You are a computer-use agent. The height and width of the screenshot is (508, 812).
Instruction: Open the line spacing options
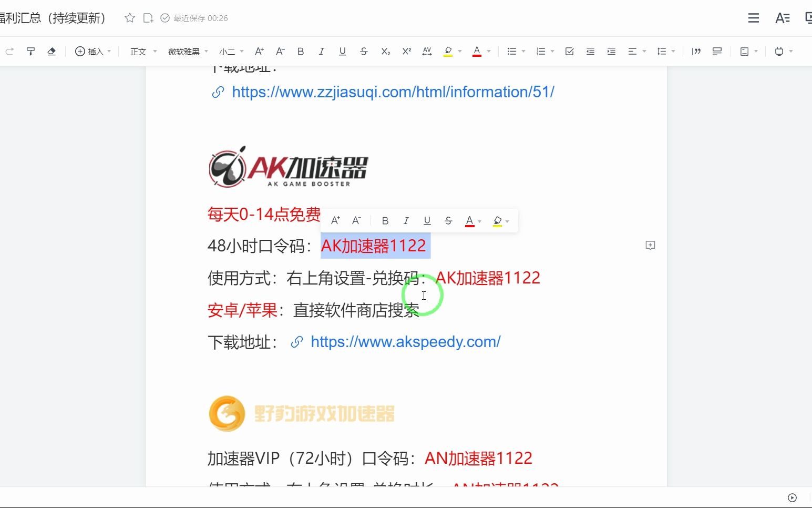[665, 52]
